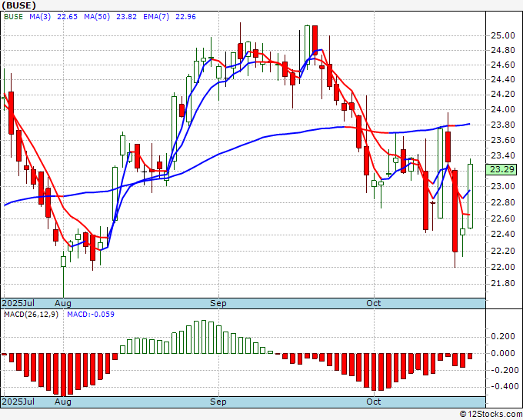This screenshot has height=420, width=523.
Task: Click the 23.00 price axis label
Action: coord(503,186)
